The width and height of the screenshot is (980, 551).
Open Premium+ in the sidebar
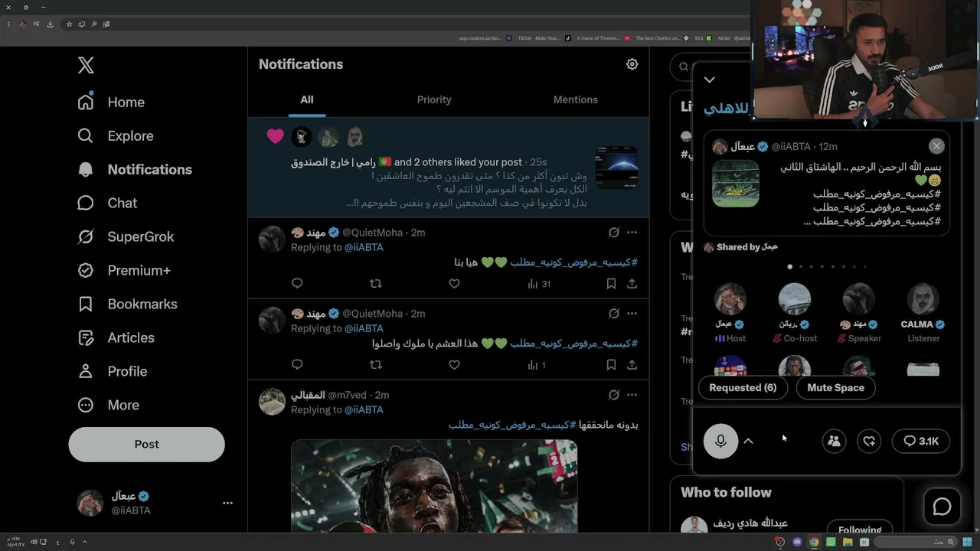124,270
